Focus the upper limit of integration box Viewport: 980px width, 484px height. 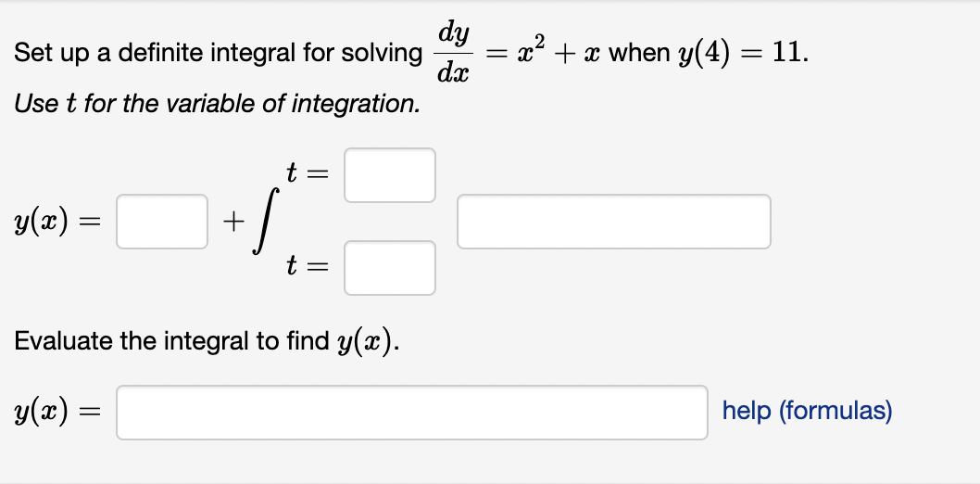[x=389, y=175]
